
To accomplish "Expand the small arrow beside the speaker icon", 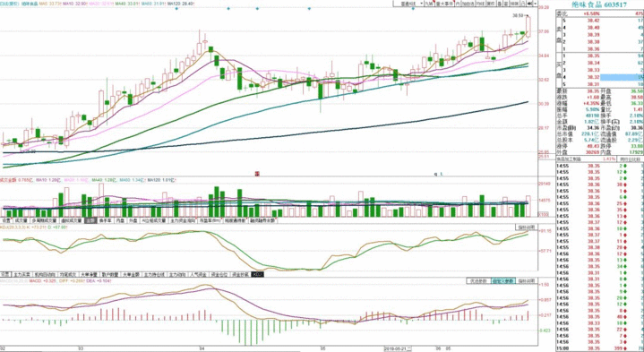I will click(x=536, y=3).
